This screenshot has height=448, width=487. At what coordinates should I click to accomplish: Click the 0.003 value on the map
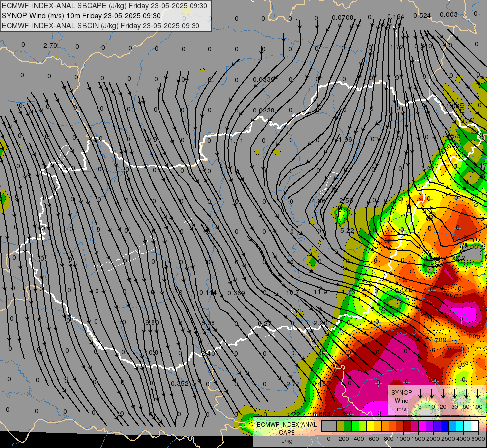tap(449, 14)
